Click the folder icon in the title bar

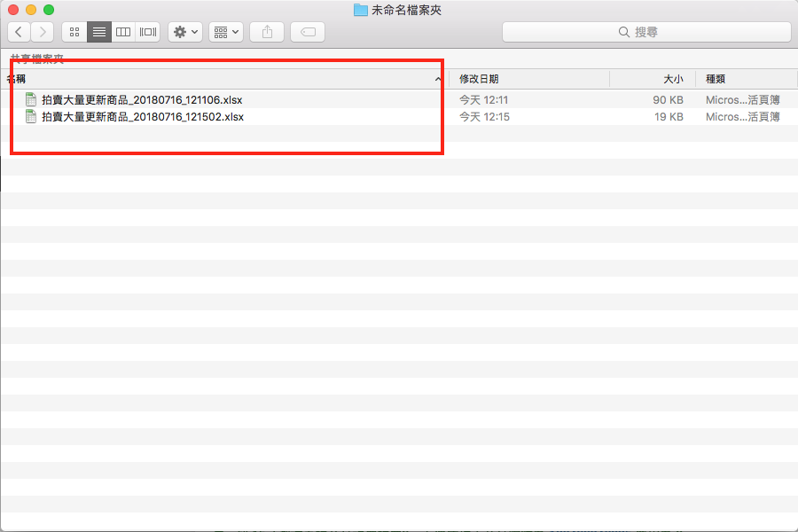point(360,10)
